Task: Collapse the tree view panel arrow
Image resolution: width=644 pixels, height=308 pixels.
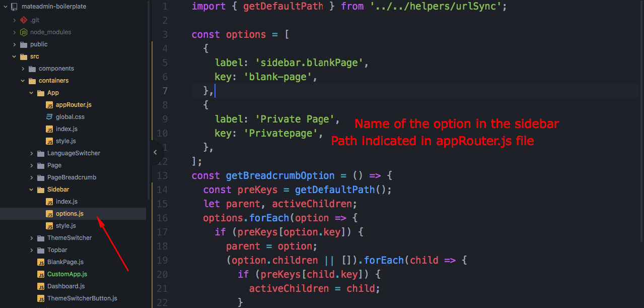Action: tap(155, 152)
